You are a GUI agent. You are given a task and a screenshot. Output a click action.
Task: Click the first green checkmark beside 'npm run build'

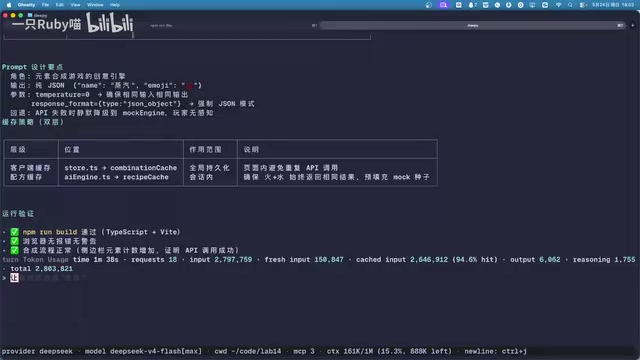tap(14, 232)
